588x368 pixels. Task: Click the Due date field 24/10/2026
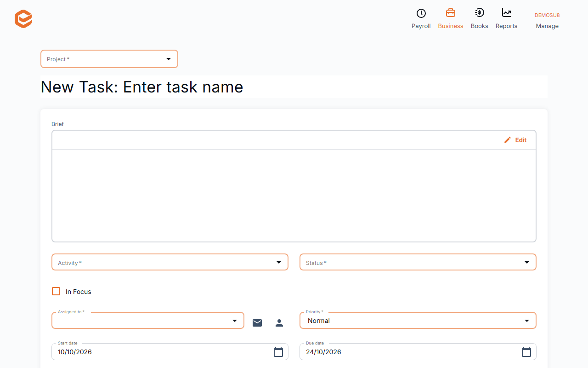pos(418,352)
